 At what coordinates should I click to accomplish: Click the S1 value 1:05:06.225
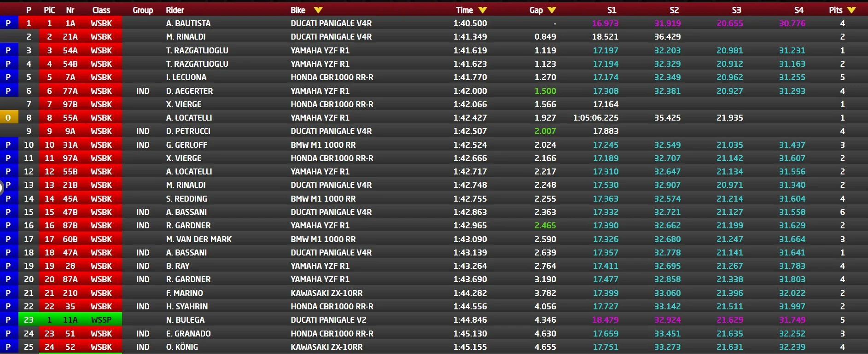[596, 118]
